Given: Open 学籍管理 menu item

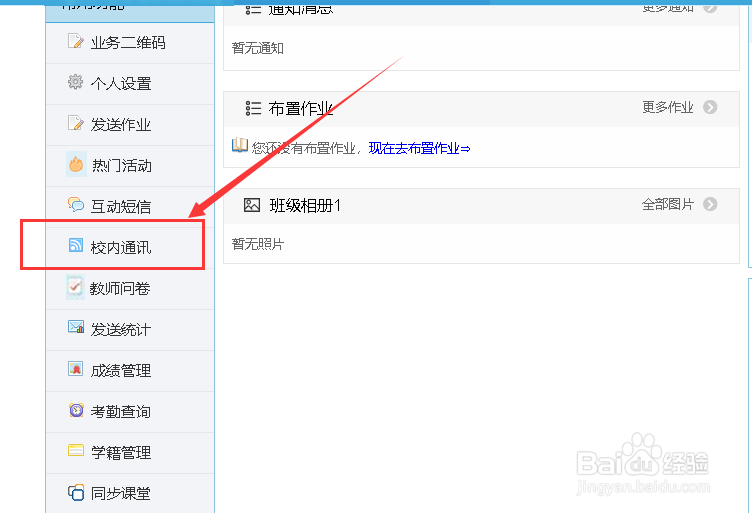Looking at the screenshot, I should coord(130,453).
